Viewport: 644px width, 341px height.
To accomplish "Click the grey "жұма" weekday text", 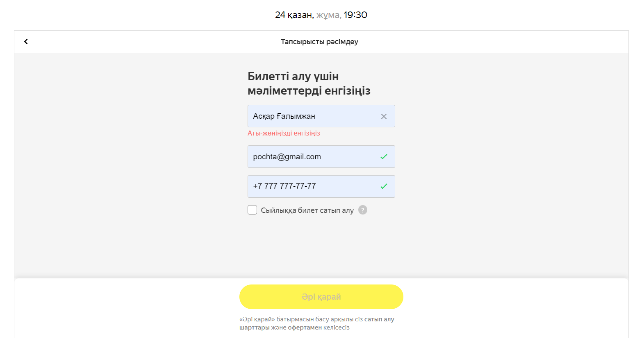I will [328, 15].
